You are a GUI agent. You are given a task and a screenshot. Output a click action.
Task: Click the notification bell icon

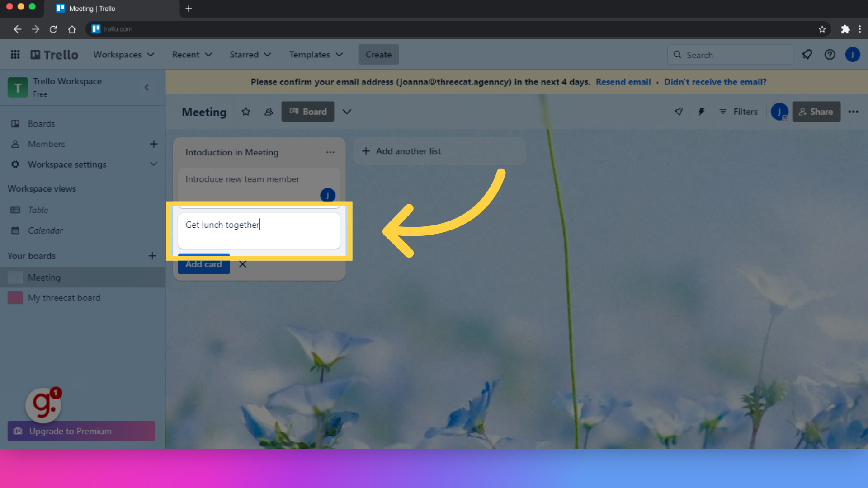click(807, 54)
